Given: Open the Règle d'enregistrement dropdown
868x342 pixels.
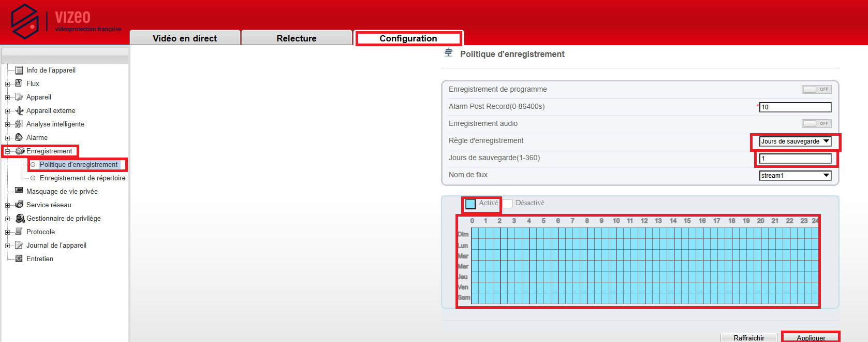Looking at the screenshot, I should pyautogui.click(x=795, y=141).
